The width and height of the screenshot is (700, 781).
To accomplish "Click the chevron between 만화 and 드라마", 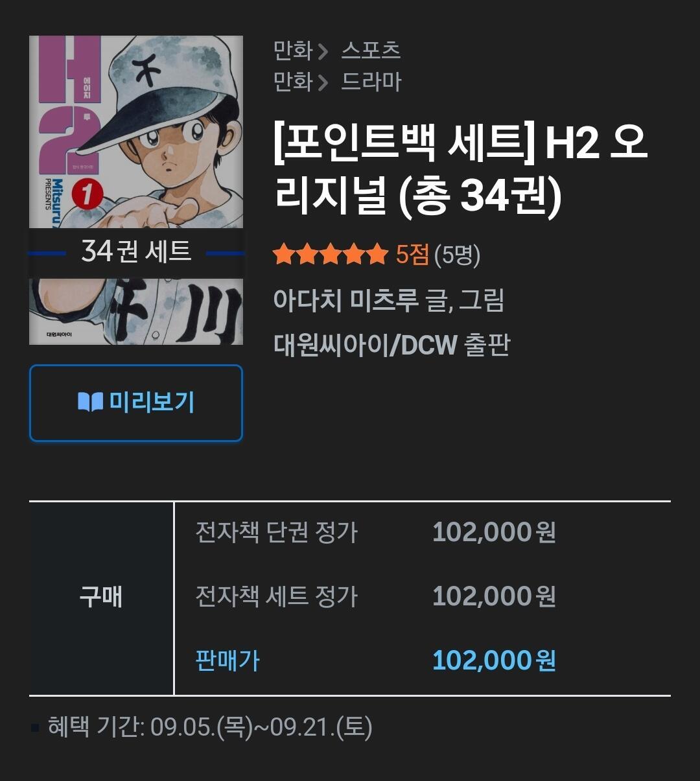I will [323, 83].
